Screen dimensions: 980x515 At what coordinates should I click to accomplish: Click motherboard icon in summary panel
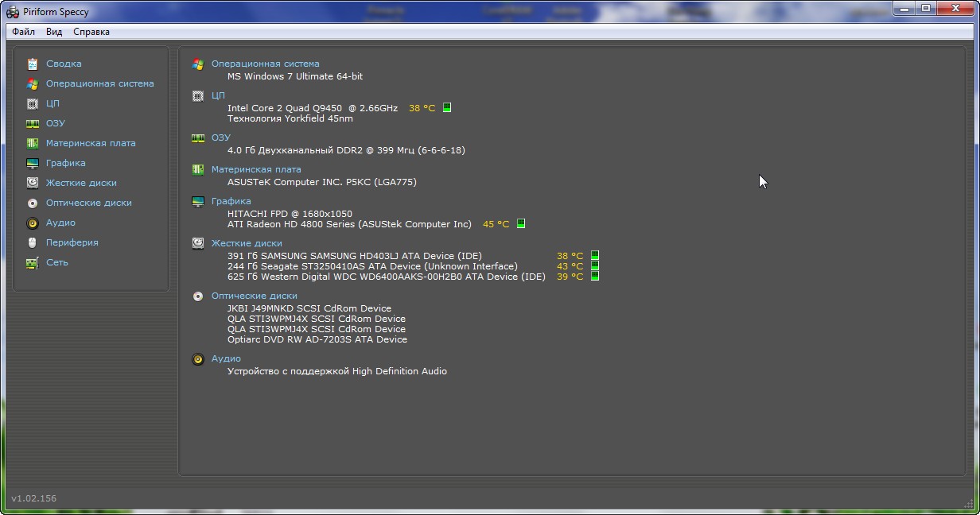198,169
